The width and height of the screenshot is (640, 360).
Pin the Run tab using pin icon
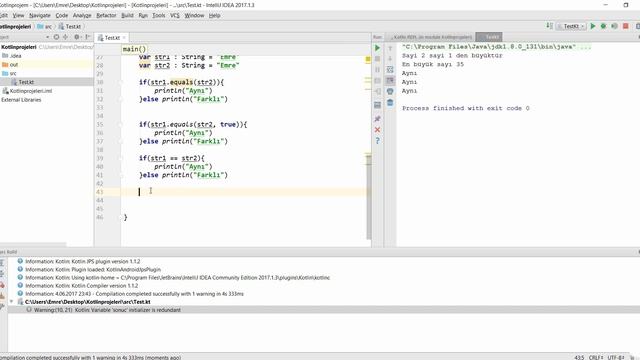(377, 119)
